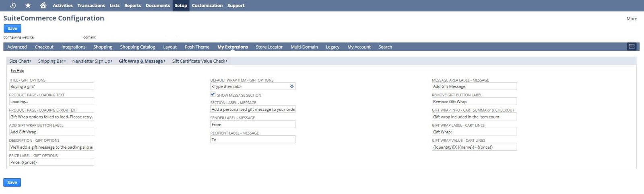Screen dimensions: 644x194
Task: Switch to the Legacy tab
Action: (x=332, y=47)
